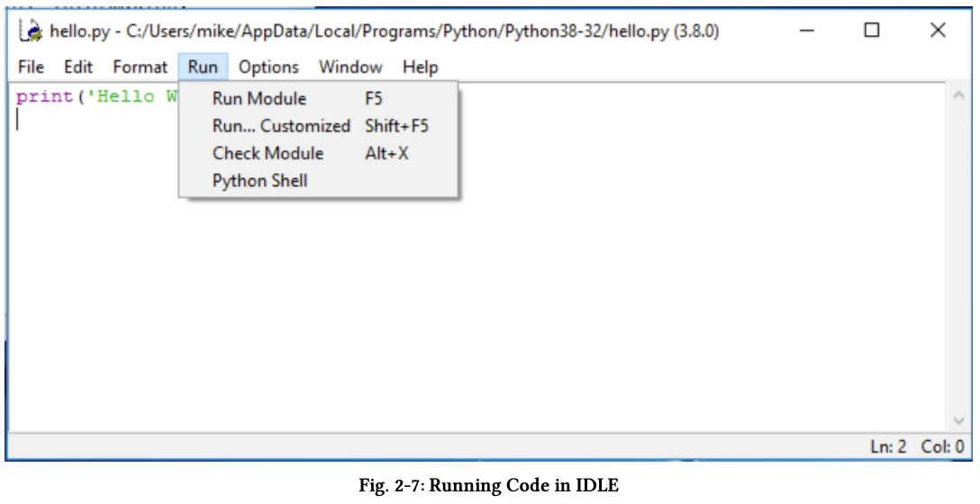980x504 pixels.
Task: Click the Ln: 2 status bar indicator
Action: click(x=888, y=446)
